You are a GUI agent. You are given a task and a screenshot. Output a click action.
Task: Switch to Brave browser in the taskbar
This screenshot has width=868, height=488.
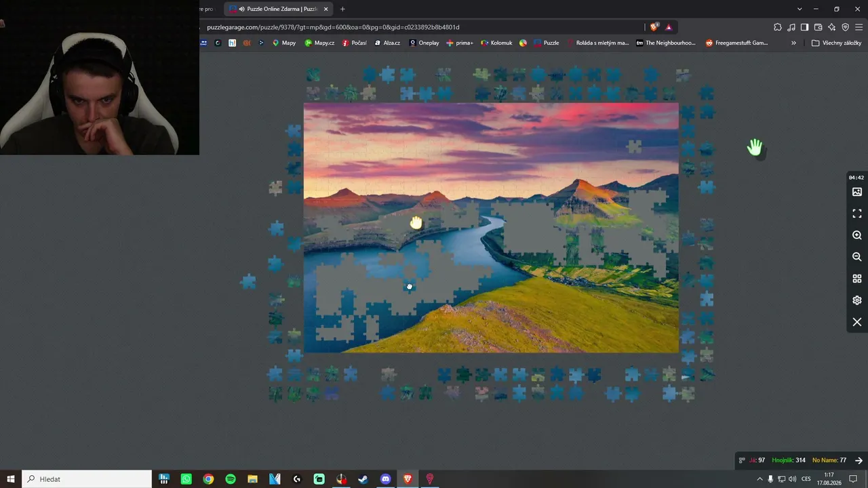(408, 479)
